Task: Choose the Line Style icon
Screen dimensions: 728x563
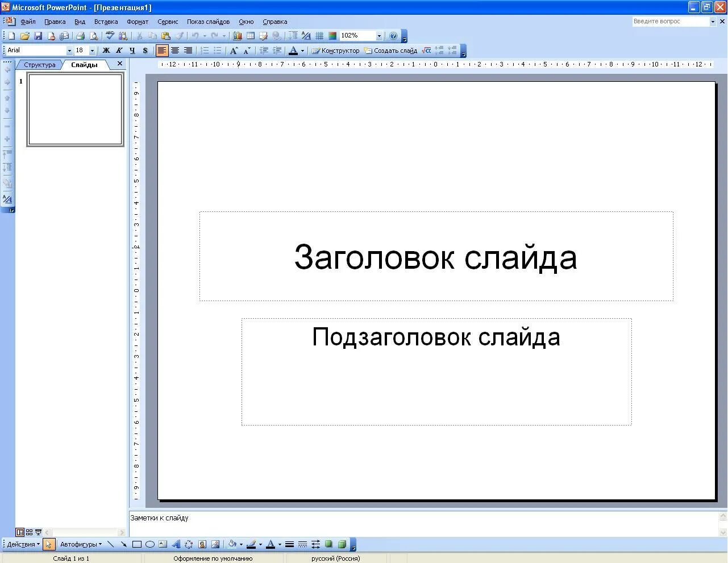Action: click(x=289, y=544)
